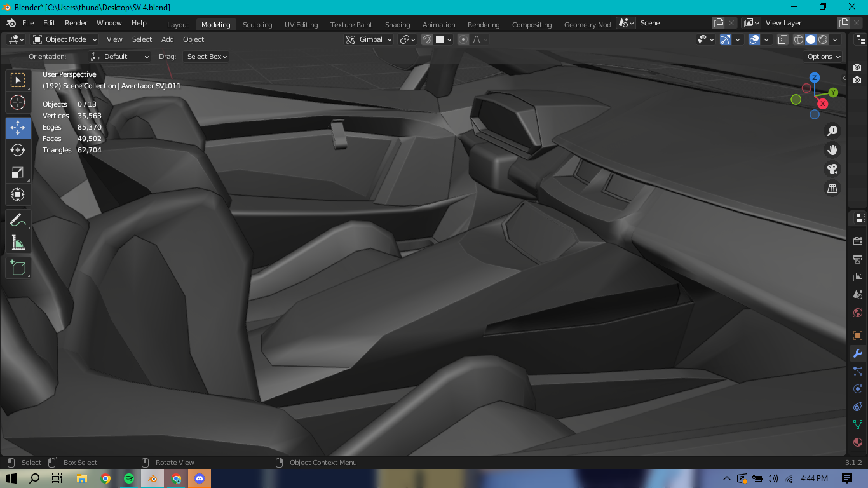Toggle X-Ray mode
This screenshot has height=488, width=868.
click(783, 39)
